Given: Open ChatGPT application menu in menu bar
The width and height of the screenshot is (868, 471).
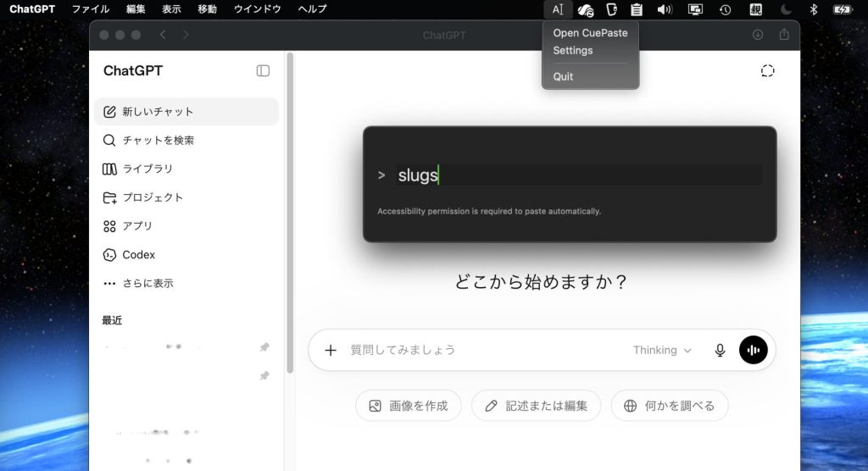Looking at the screenshot, I should [x=32, y=8].
